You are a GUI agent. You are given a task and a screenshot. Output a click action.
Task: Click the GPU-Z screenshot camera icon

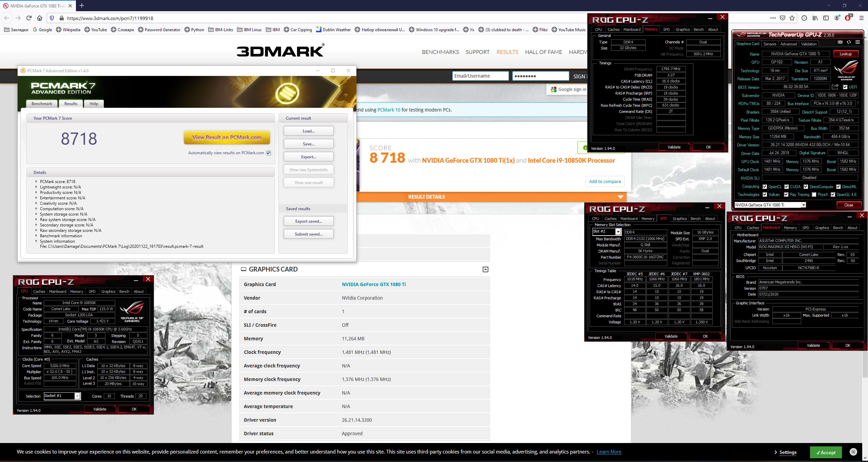point(840,42)
